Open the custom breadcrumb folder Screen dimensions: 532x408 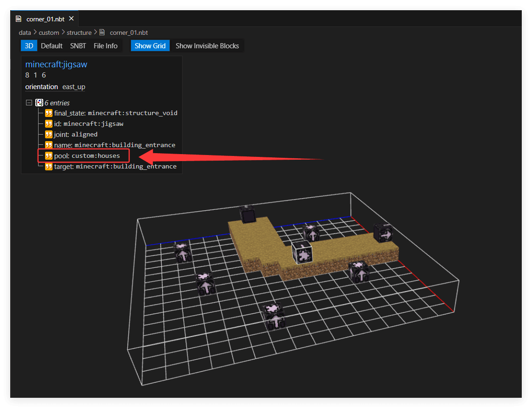[49, 32]
